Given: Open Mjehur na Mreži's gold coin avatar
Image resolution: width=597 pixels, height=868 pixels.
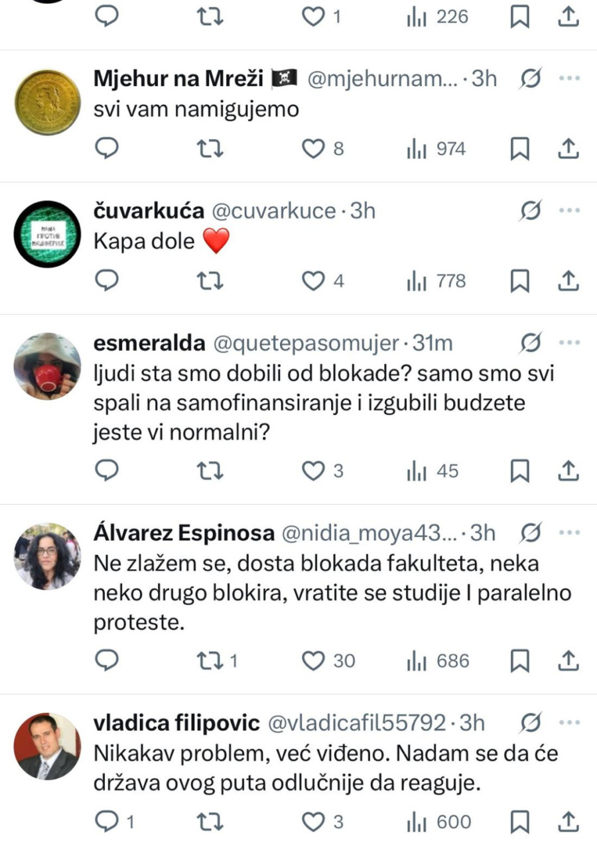Looking at the screenshot, I should [47, 102].
